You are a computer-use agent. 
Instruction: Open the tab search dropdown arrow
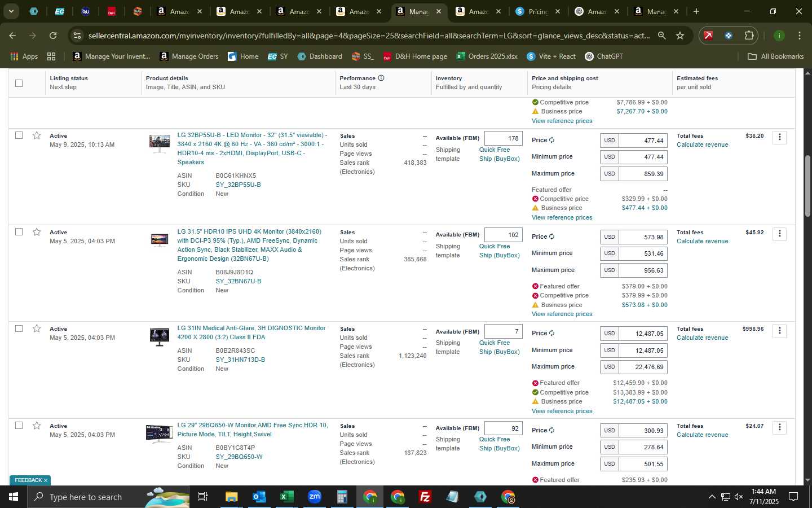(11, 11)
